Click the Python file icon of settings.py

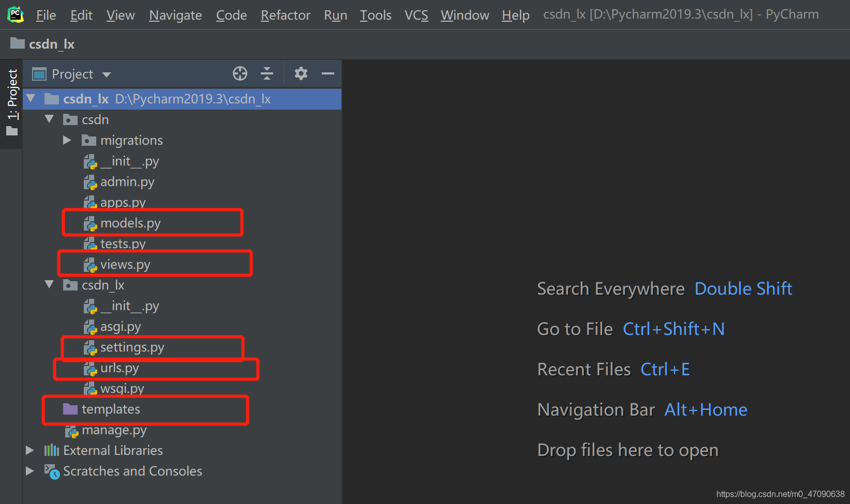click(91, 347)
